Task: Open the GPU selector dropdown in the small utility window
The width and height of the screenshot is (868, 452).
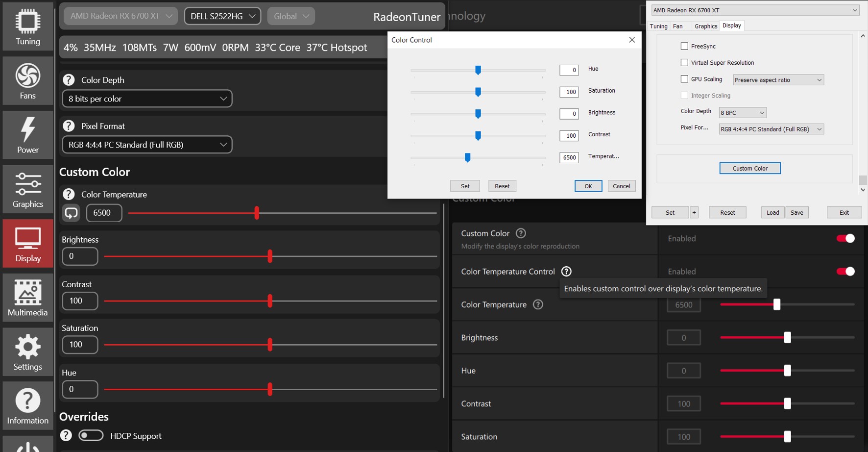Action: coord(755,10)
